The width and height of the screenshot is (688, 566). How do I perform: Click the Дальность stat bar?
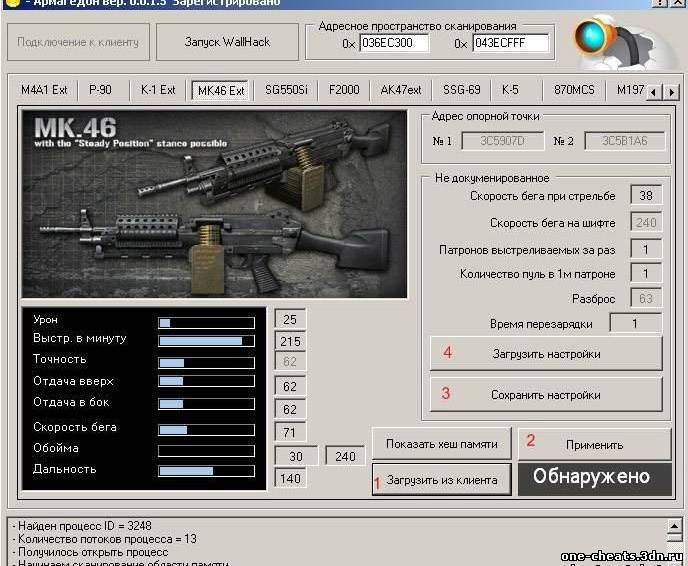click(x=206, y=471)
